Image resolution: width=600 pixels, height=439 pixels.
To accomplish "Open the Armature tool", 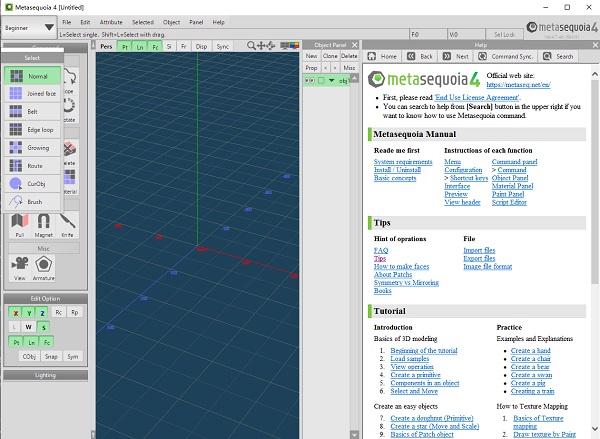I will (46, 266).
